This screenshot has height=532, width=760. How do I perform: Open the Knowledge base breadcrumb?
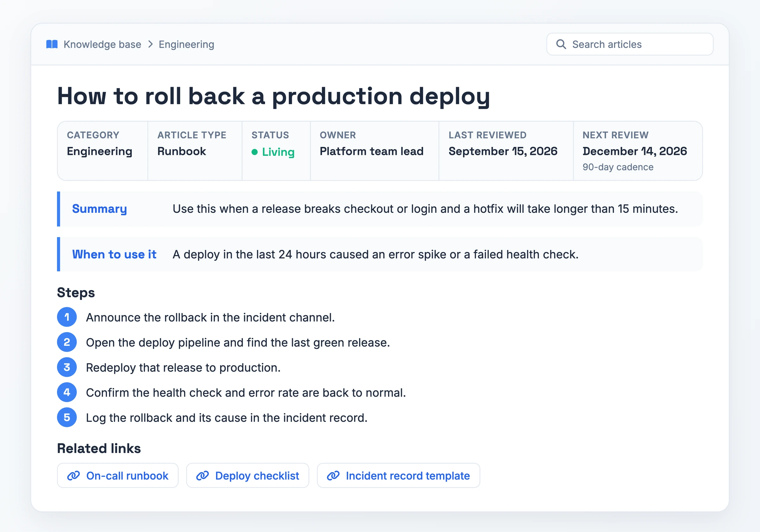tap(102, 44)
